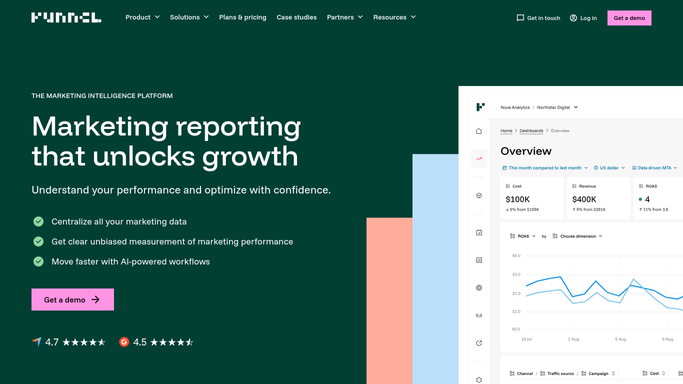Click the Revenue metric card showing $400K
This screenshot has height=384, width=683.
point(598,198)
